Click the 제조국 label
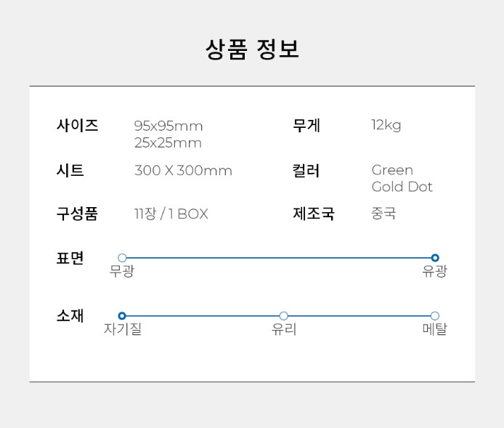The height and width of the screenshot is (428, 504). pyautogui.click(x=314, y=214)
